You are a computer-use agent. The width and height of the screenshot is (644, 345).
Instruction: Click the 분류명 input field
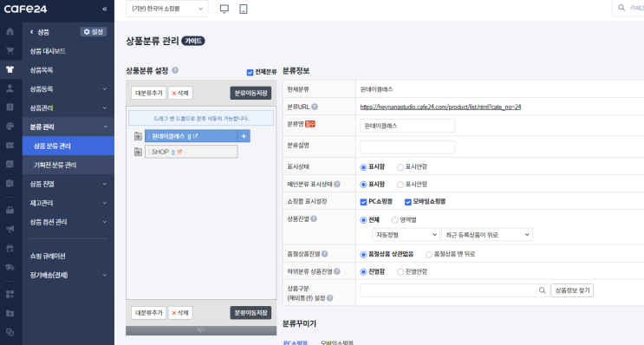point(407,126)
